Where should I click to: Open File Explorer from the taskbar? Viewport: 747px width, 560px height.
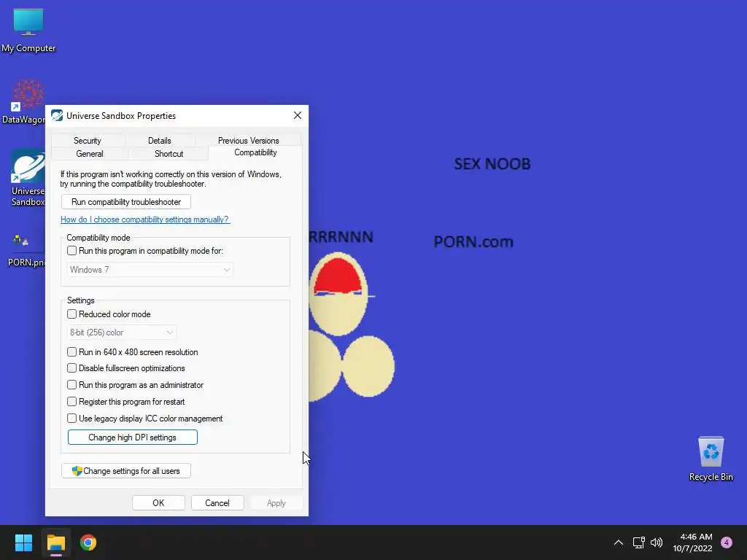(55, 542)
